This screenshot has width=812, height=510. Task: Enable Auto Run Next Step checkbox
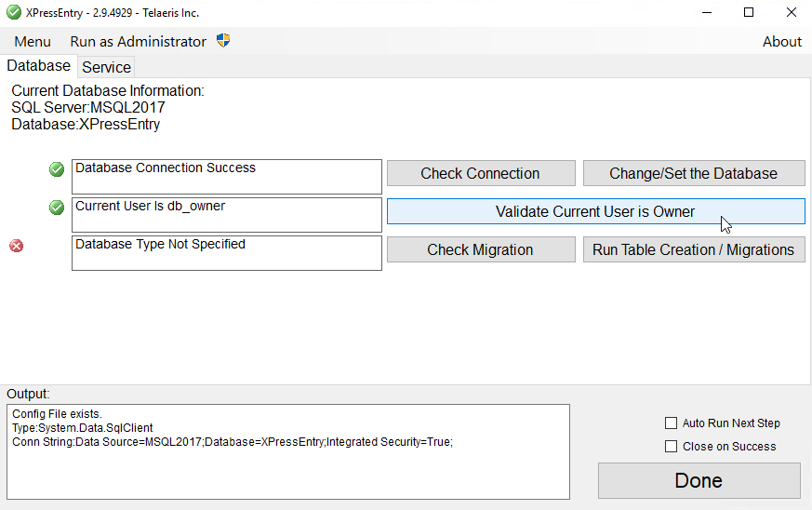click(x=672, y=423)
